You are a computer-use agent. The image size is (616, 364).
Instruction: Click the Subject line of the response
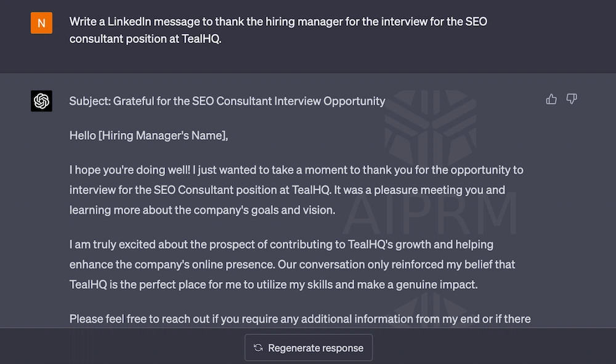(x=227, y=101)
